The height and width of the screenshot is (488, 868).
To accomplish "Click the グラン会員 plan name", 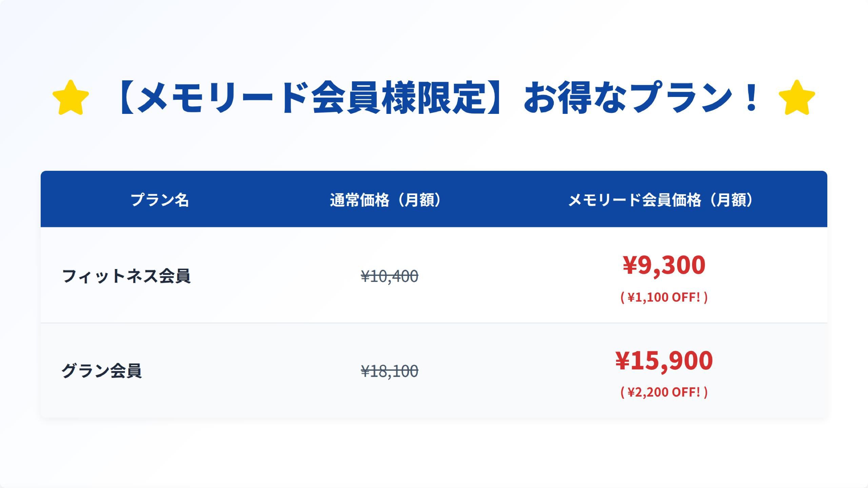I will [101, 370].
